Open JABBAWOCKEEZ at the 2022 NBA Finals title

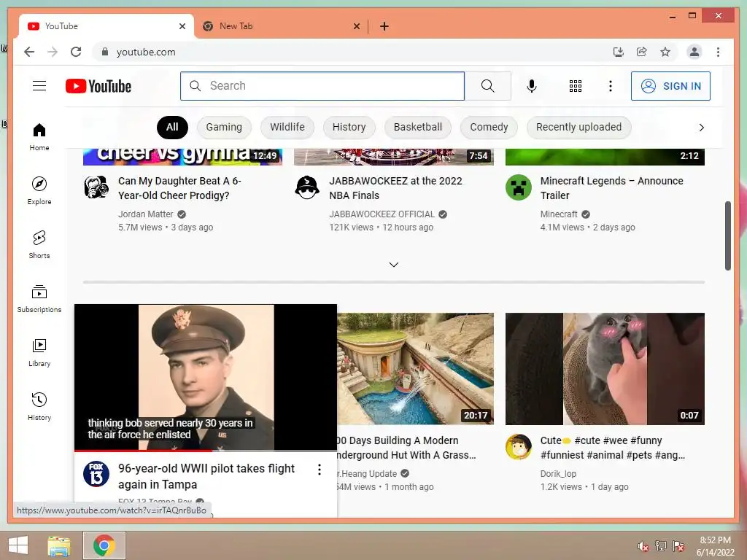(x=395, y=188)
